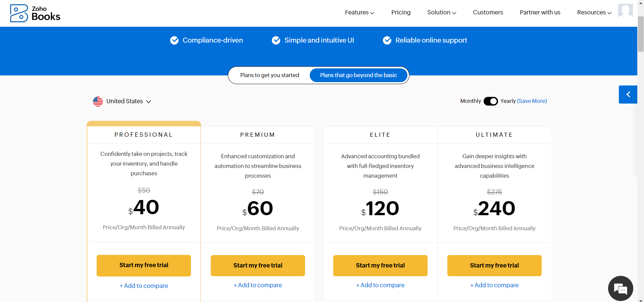This screenshot has height=302, width=644.
Task: Start free trial for Elite plan
Action: (380, 265)
